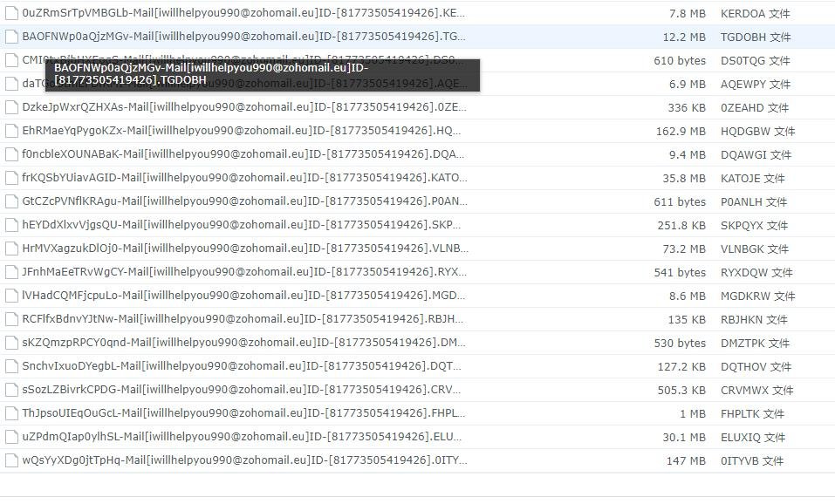Click the KATOJE 文件 type label
Viewport: 835px width, 504px height.
(752, 178)
